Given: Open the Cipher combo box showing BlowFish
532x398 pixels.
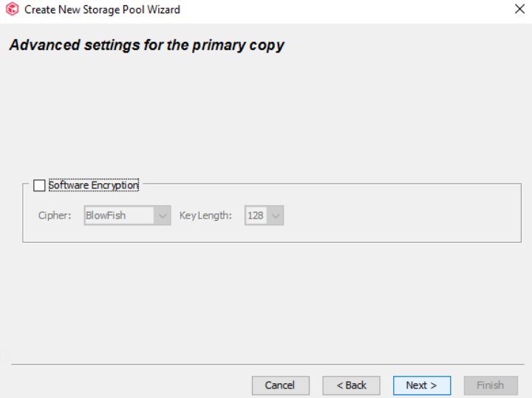Looking at the screenshot, I should [x=119, y=216].
